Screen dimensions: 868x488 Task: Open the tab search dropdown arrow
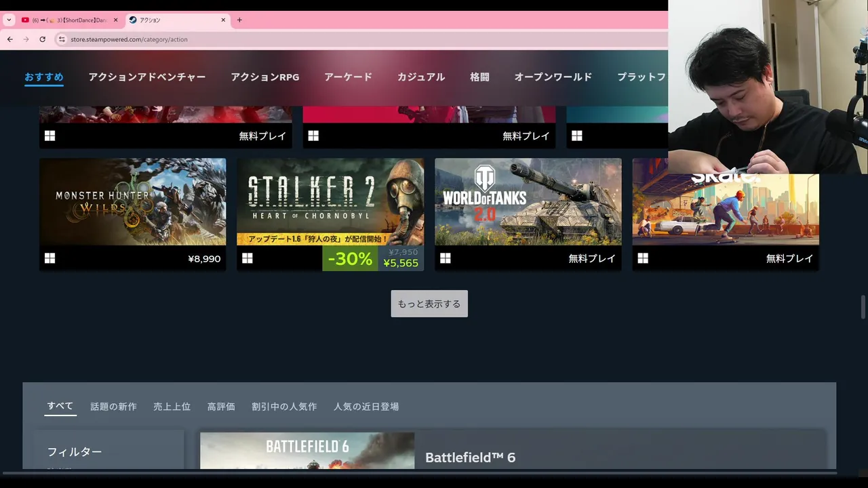click(x=9, y=20)
